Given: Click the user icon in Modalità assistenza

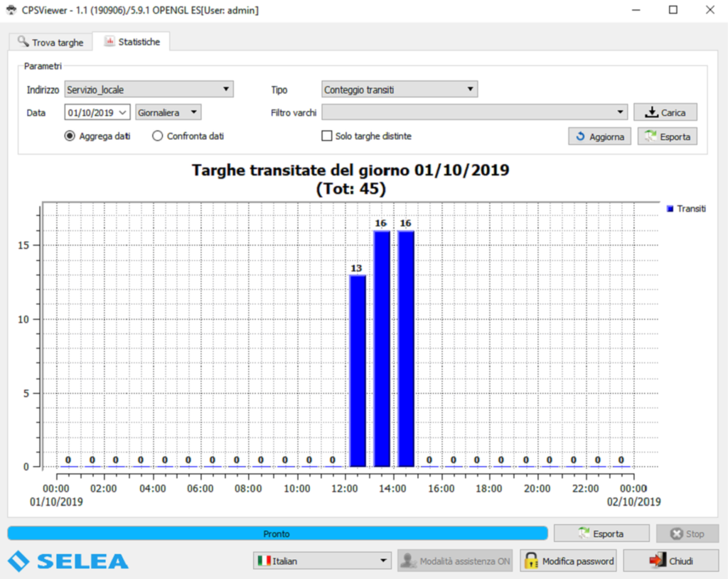Looking at the screenshot, I should (408, 561).
